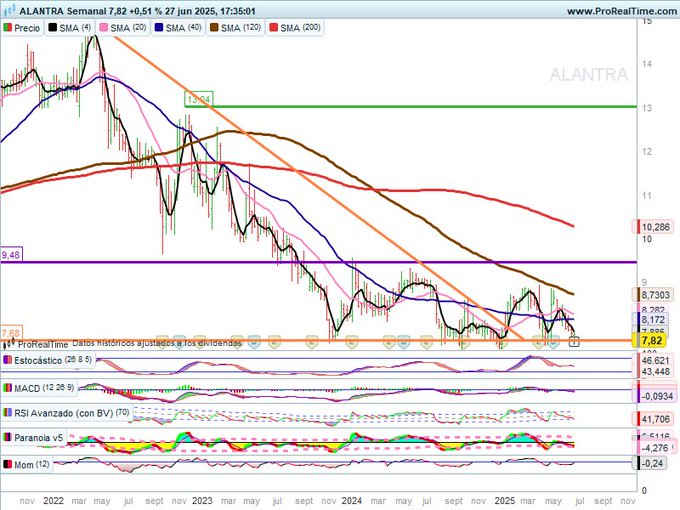Click the 41,706 RSI value
Screen dimensions: 680x510
655,419
